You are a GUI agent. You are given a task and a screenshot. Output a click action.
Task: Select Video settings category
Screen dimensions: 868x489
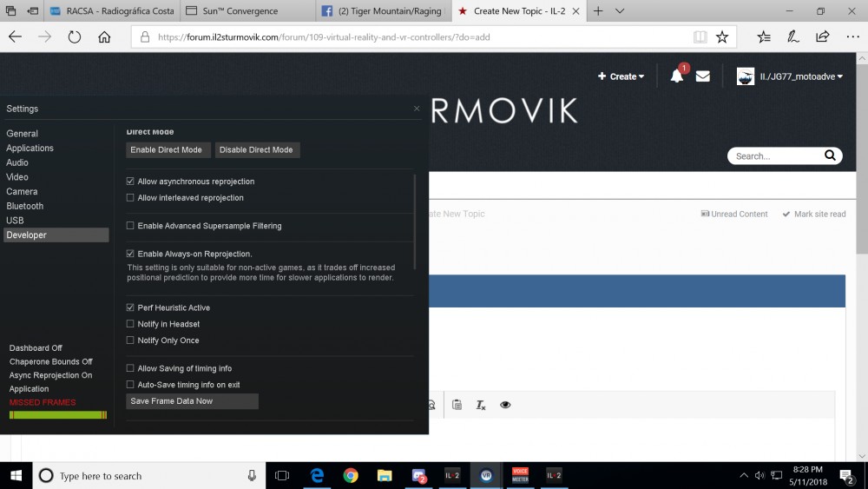[17, 176]
